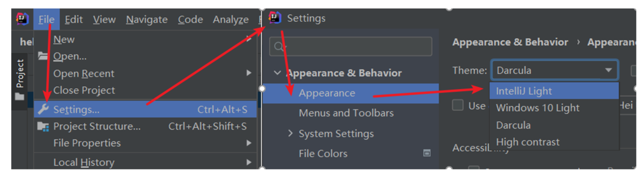The height and width of the screenshot is (179, 644).
Task: Click the Project Structure icon
Action: click(x=43, y=127)
